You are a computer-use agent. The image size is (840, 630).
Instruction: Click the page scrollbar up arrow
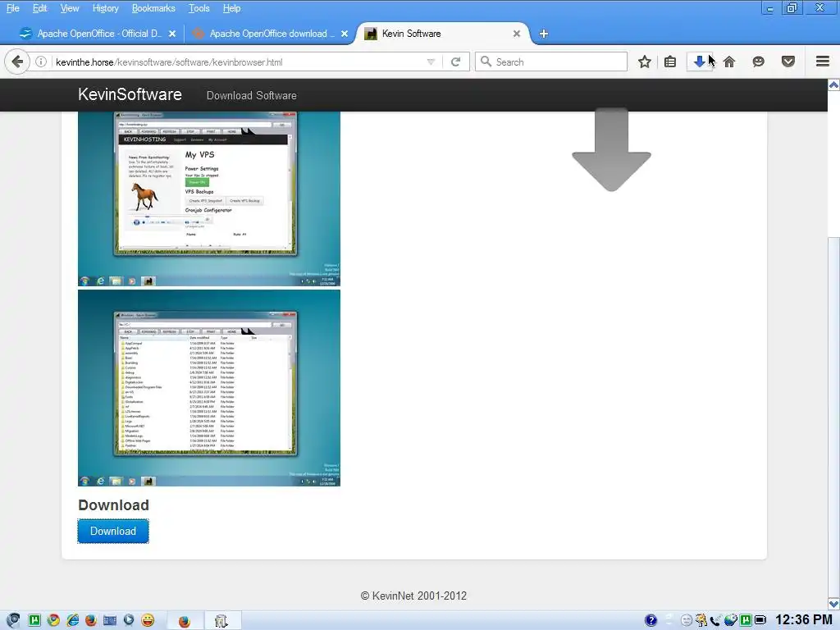[x=833, y=85]
